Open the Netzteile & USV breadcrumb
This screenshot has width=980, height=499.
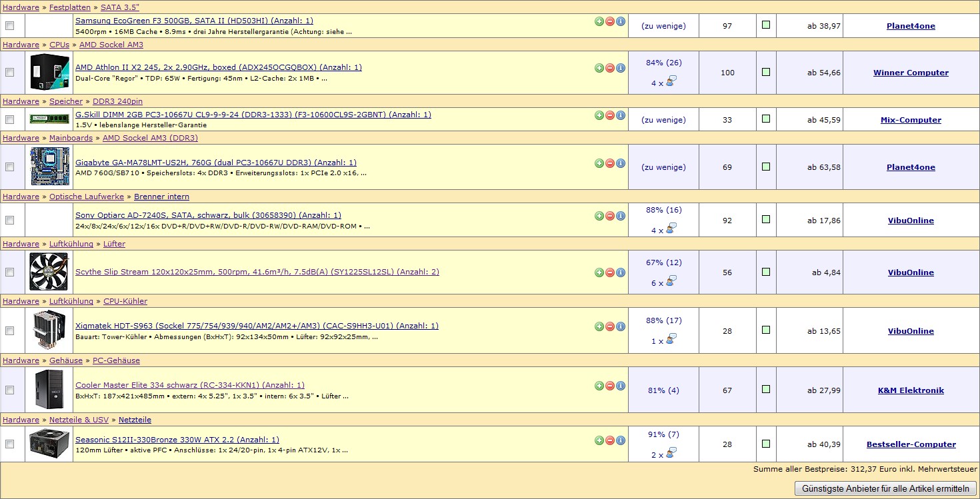tap(79, 420)
